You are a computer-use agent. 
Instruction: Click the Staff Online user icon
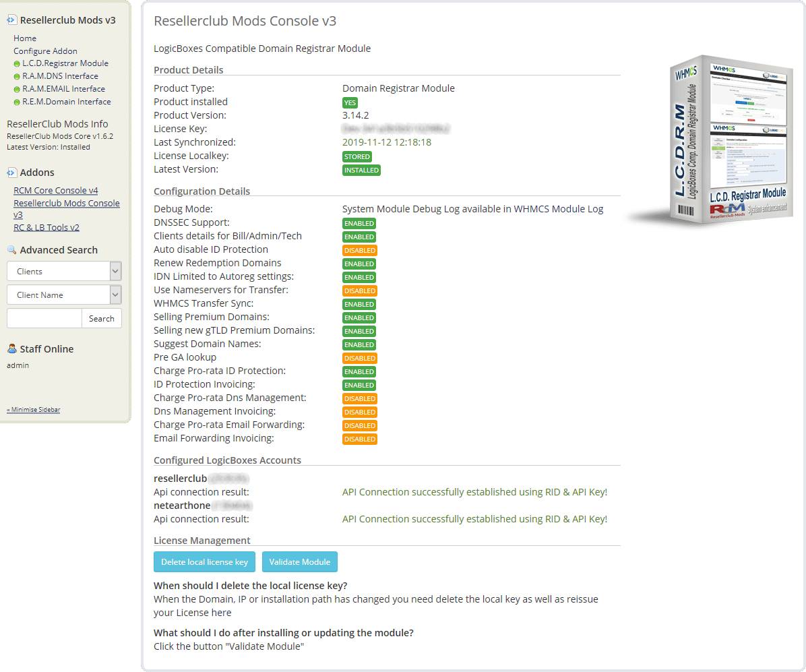[11, 348]
